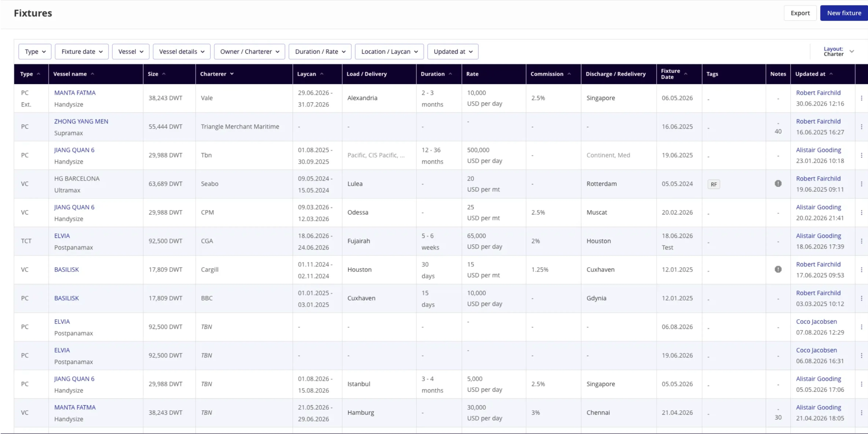Open the Location / Laycan filter
This screenshot has height=434, width=868.
[x=390, y=52]
